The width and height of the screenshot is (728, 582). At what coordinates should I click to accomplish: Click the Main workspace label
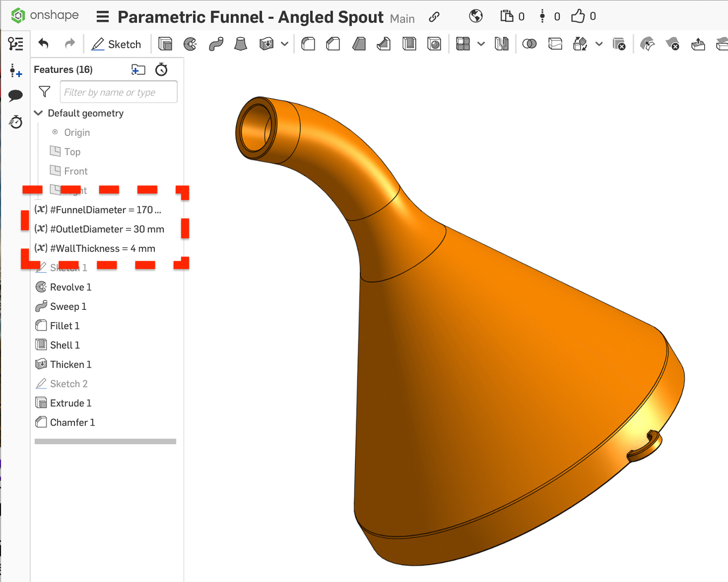tap(402, 18)
